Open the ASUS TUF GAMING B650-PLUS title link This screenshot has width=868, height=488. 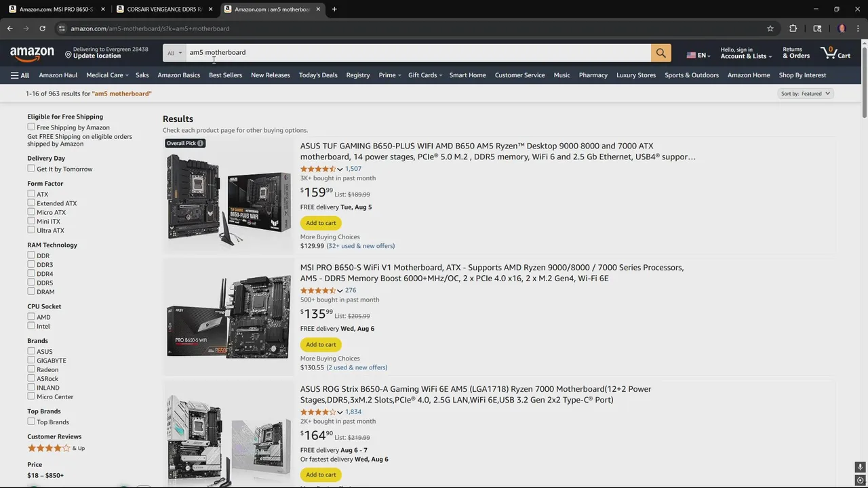click(x=498, y=151)
